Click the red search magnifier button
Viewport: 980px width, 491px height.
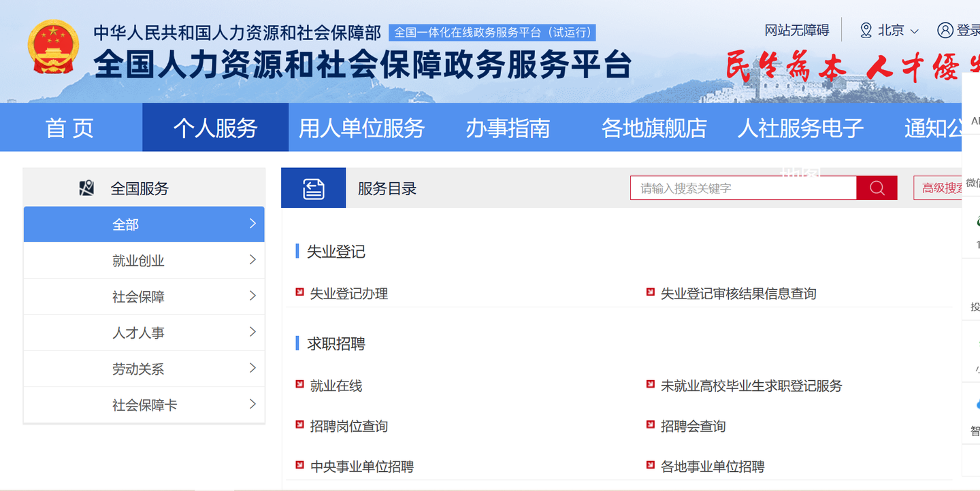click(877, 188)
